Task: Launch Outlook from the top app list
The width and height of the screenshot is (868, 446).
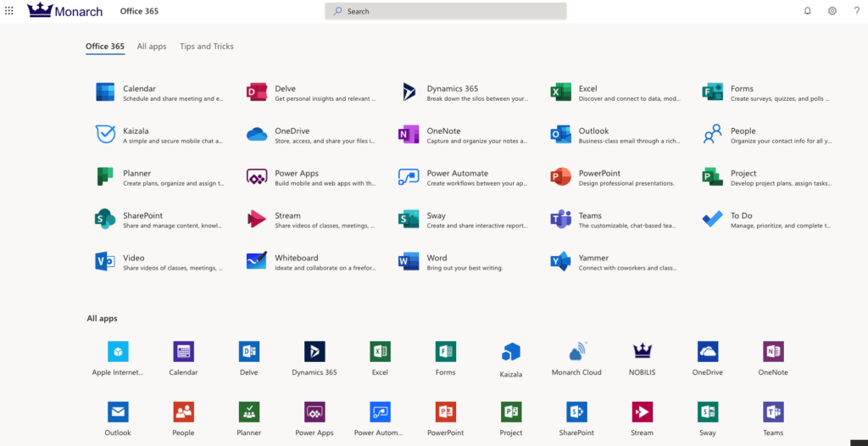Action: tap(615, 135)
